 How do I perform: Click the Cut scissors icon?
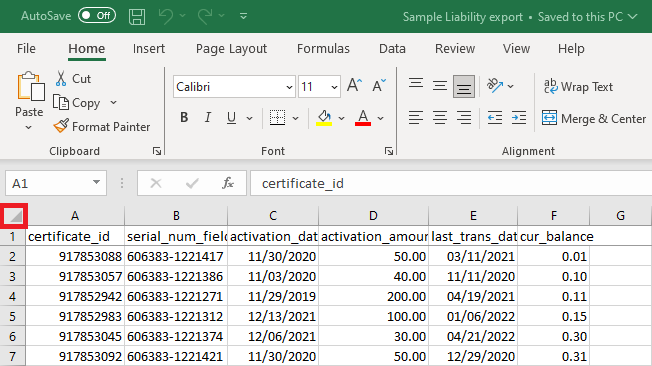(61, 78)
